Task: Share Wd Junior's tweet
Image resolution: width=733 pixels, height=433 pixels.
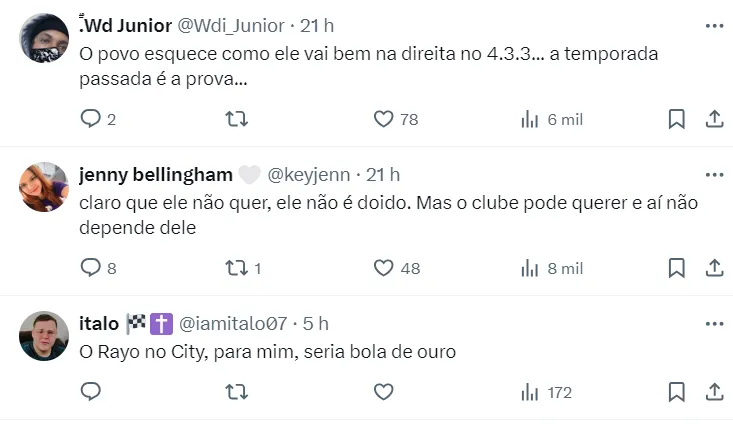Action: pos(714,119)
